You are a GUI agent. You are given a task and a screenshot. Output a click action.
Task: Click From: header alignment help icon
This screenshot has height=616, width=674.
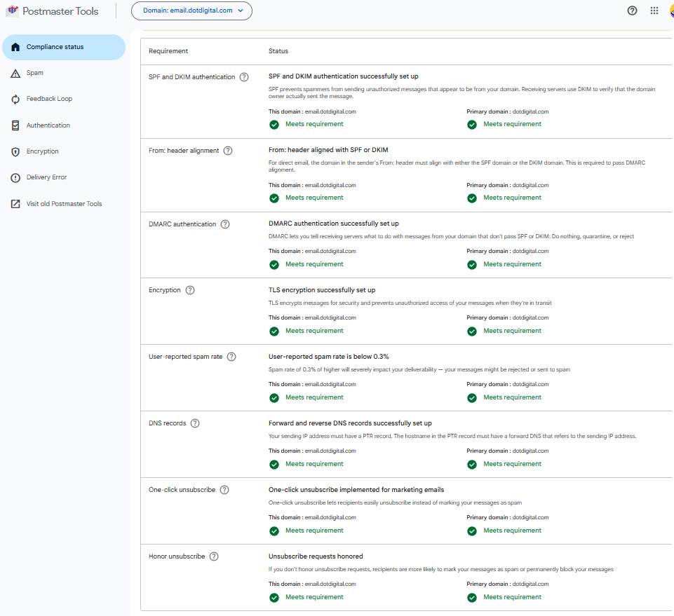coord(227,150)
